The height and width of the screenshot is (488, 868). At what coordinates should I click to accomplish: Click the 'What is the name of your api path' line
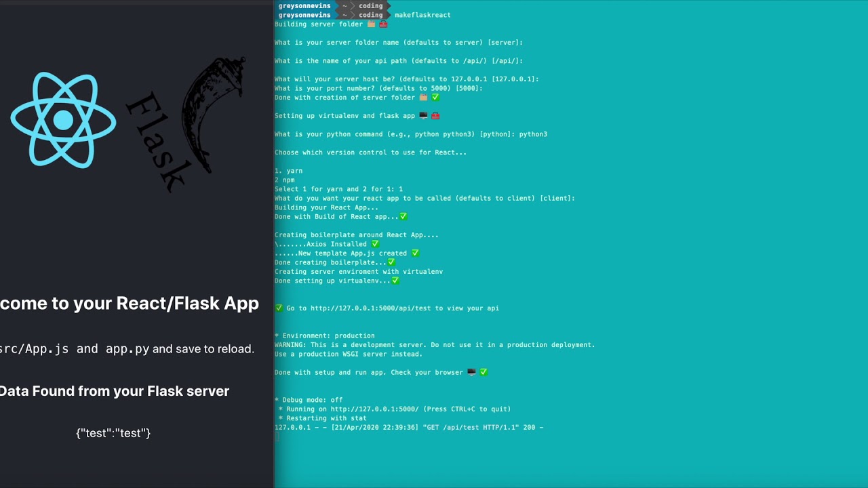click(399, 61)
